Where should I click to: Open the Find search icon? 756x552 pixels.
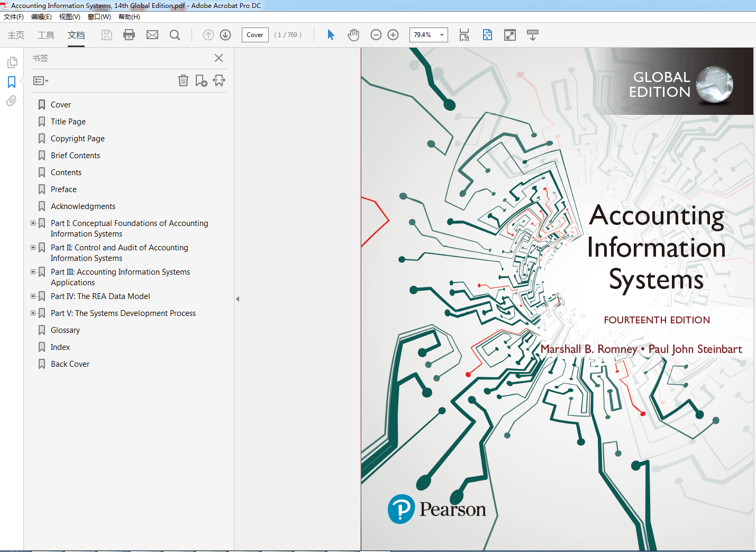coord(175,35)
